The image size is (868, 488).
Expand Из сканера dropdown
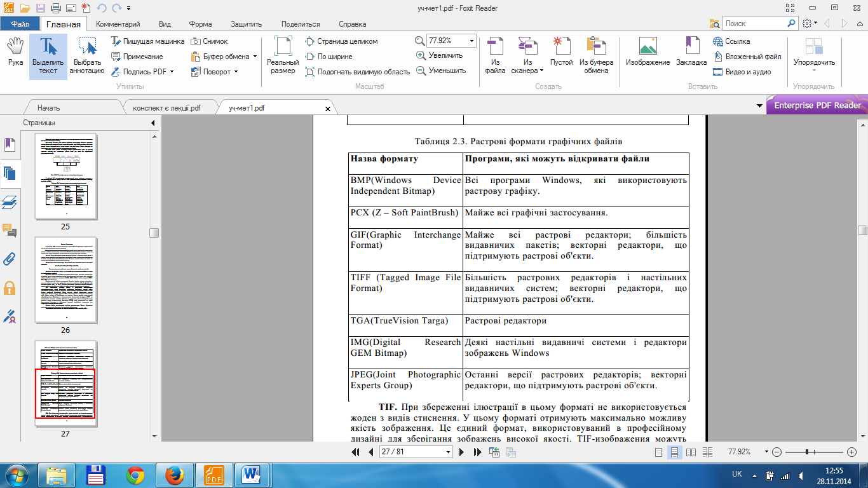tap(541, 71)
